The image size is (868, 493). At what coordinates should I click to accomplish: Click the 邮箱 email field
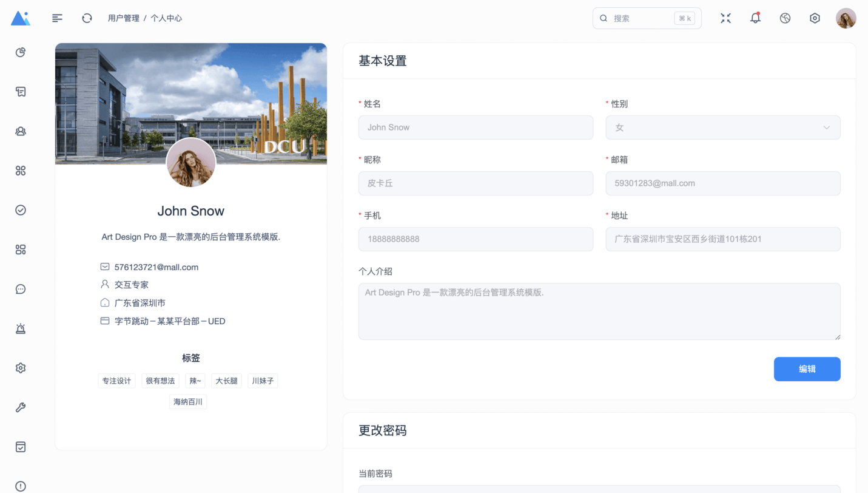coord(723,183)
